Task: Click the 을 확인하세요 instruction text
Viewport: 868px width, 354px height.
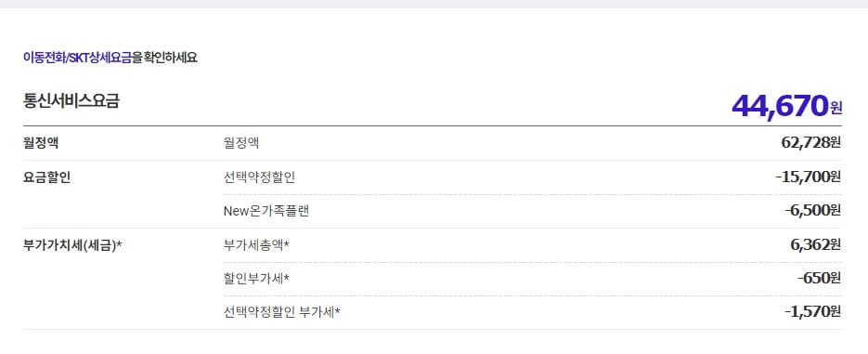Action: (165, 57)
